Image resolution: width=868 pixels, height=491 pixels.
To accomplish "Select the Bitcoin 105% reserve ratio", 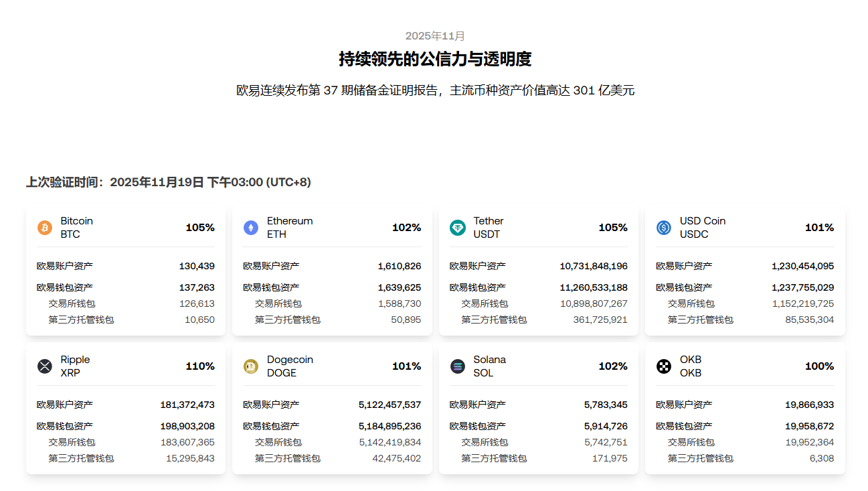I will click(200, 228).
